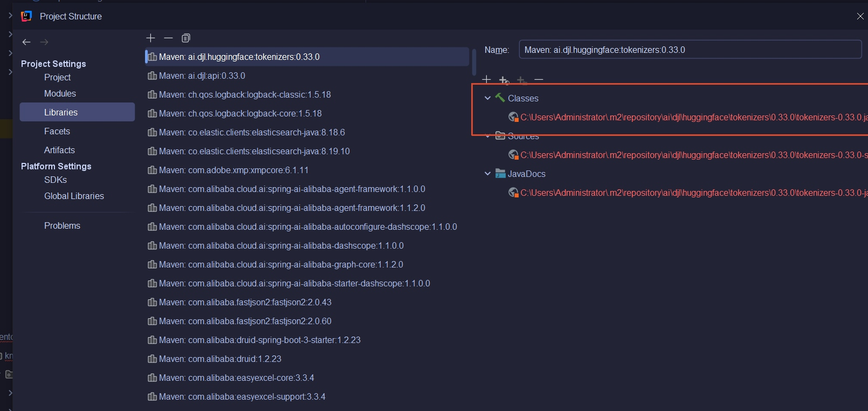Remove the selected library from the list

[168, 38]
